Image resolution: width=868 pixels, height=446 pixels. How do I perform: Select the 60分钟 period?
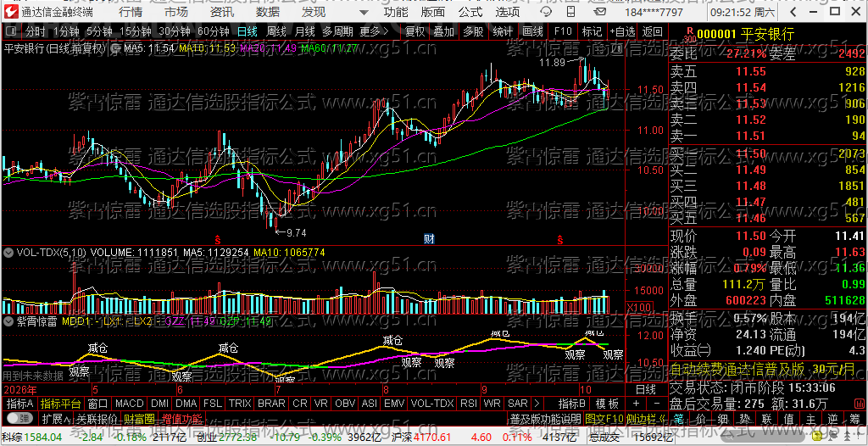(214, 31)
